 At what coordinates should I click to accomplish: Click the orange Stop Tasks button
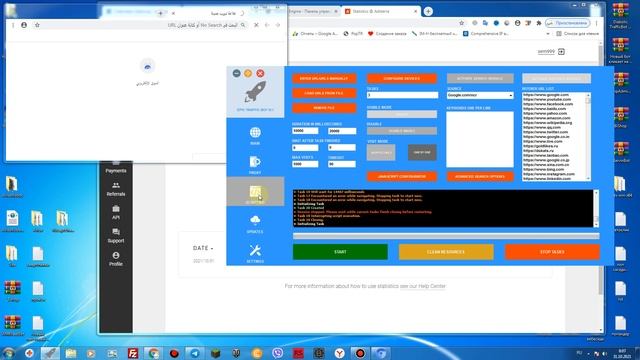point(552,252)
